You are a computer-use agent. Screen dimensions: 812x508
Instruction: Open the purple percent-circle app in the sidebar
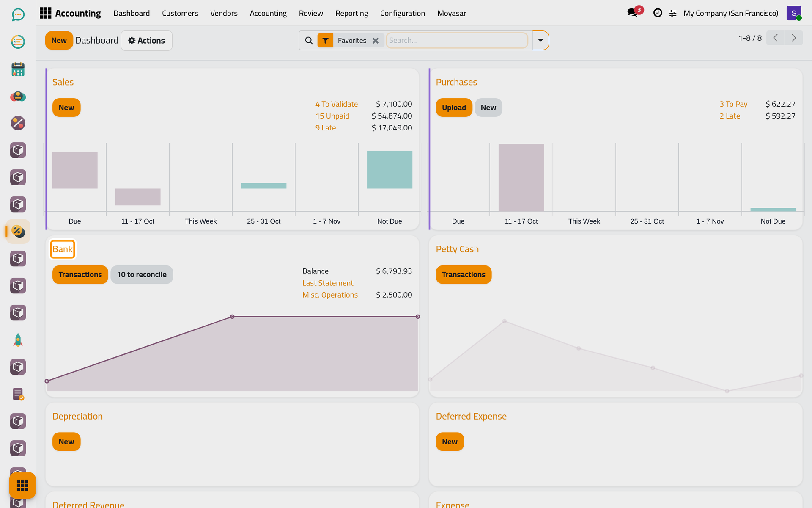point(18,123)
